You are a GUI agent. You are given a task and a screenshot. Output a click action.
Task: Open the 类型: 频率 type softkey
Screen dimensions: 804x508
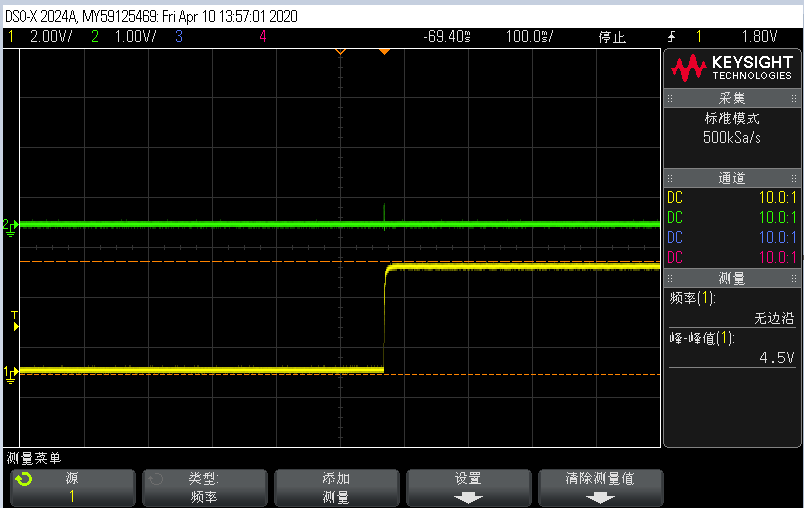[205, 488]
